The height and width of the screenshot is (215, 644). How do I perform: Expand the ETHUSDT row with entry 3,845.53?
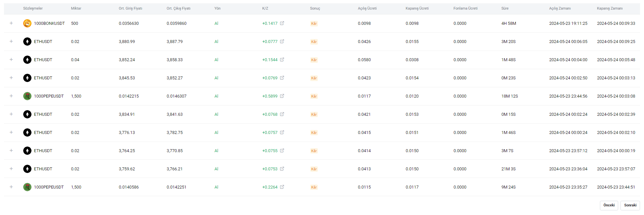(11, 78)
